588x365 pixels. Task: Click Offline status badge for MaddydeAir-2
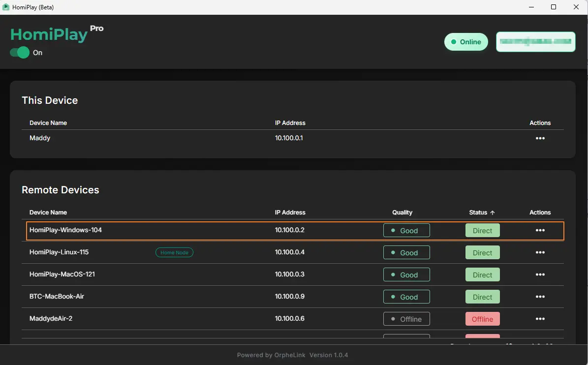coord(482,319)
